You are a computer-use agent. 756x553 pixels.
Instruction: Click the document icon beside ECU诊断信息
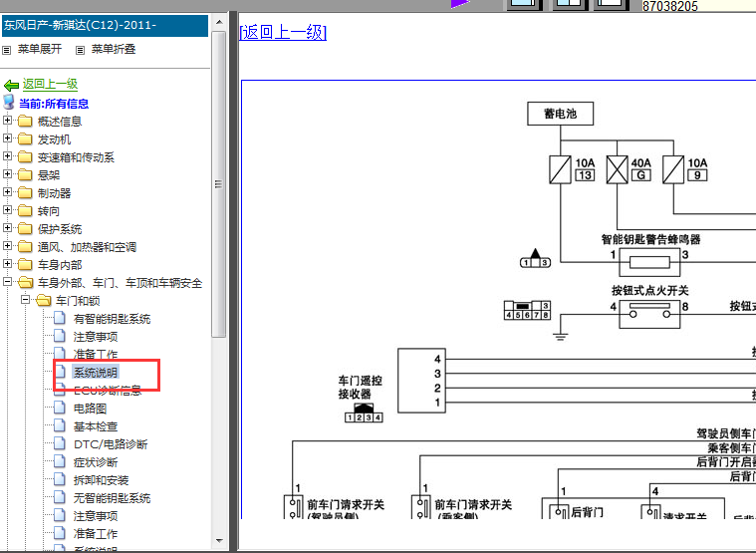[60, 390]
